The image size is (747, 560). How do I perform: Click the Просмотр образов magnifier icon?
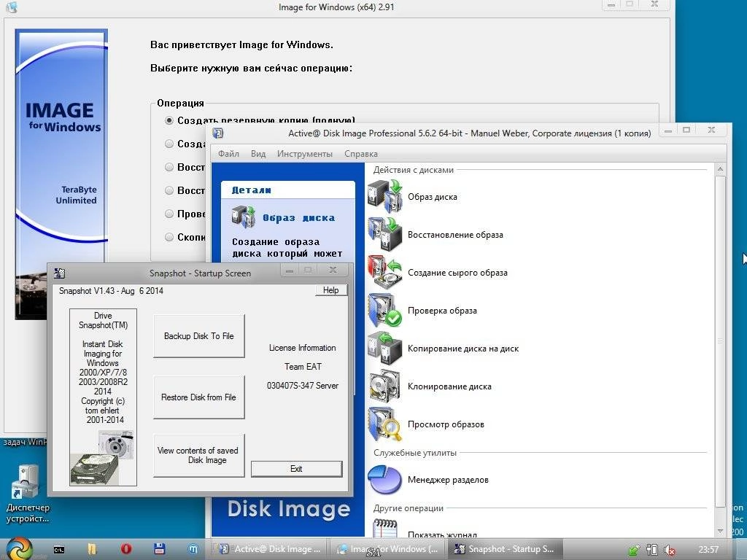[385, 424]
